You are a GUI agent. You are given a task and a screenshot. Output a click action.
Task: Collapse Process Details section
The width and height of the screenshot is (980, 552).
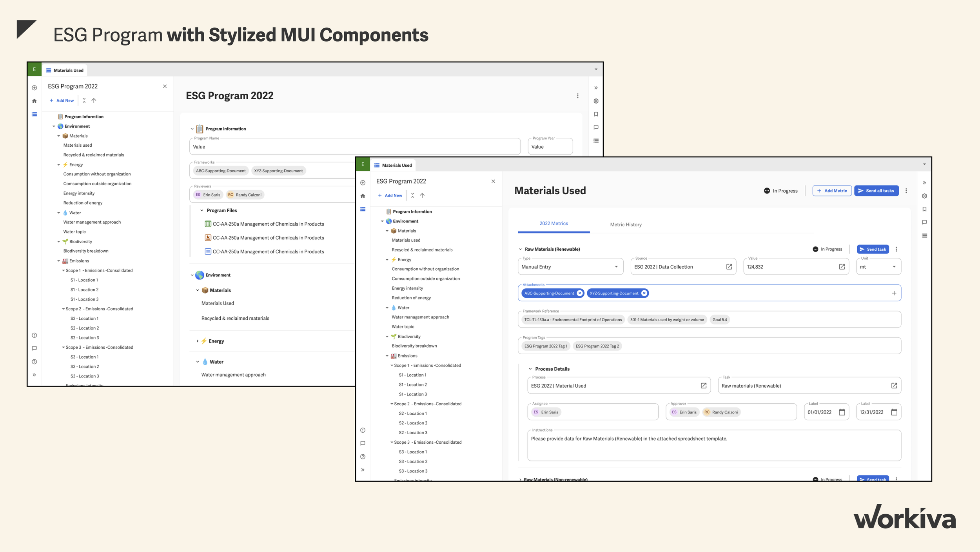(x=530, y=369)
